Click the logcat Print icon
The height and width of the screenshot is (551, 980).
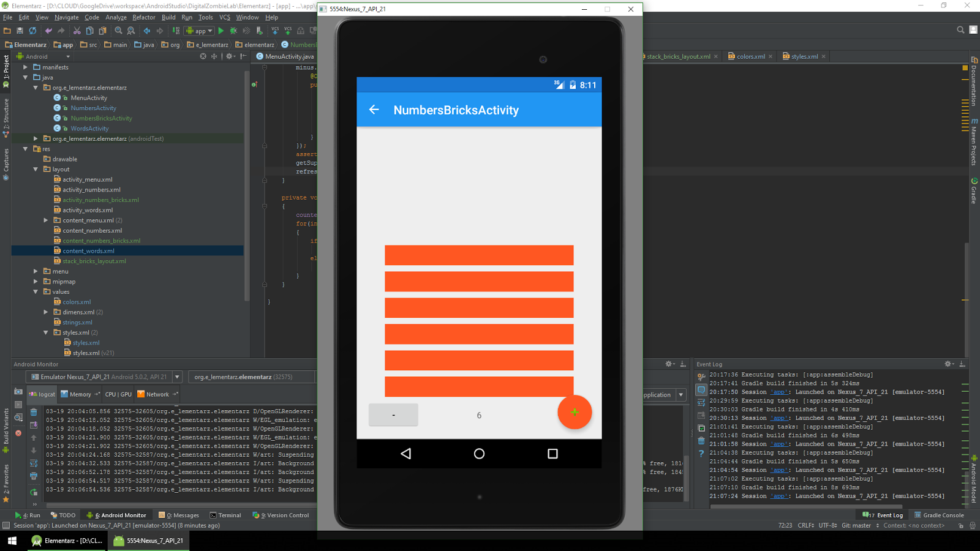(x=34, y=476)
